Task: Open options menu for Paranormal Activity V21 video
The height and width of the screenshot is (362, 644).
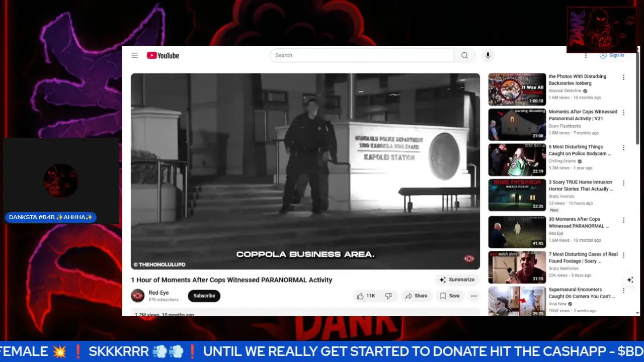Action: [x=623, y=113]
